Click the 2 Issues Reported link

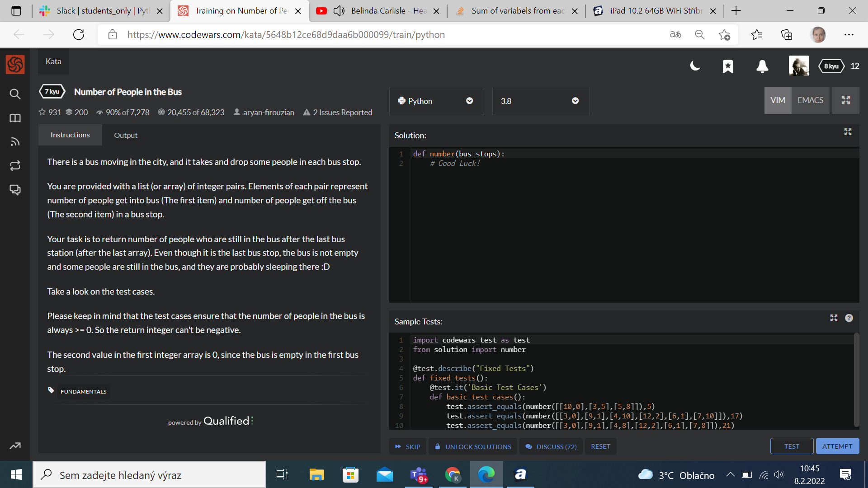coord(338,113)
